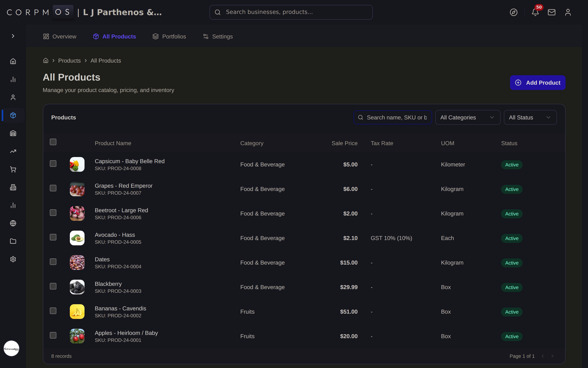Open sidebar settings gear icon
Screen dimensions: 588x368
[13, 259]
